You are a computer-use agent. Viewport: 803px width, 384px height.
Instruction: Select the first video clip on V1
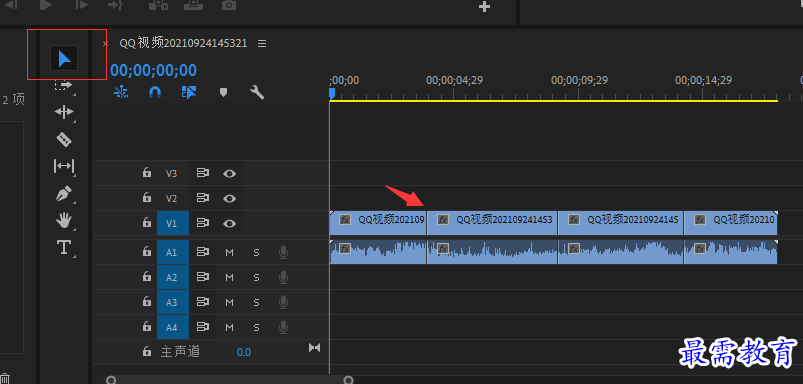click(x=378, y=223)
